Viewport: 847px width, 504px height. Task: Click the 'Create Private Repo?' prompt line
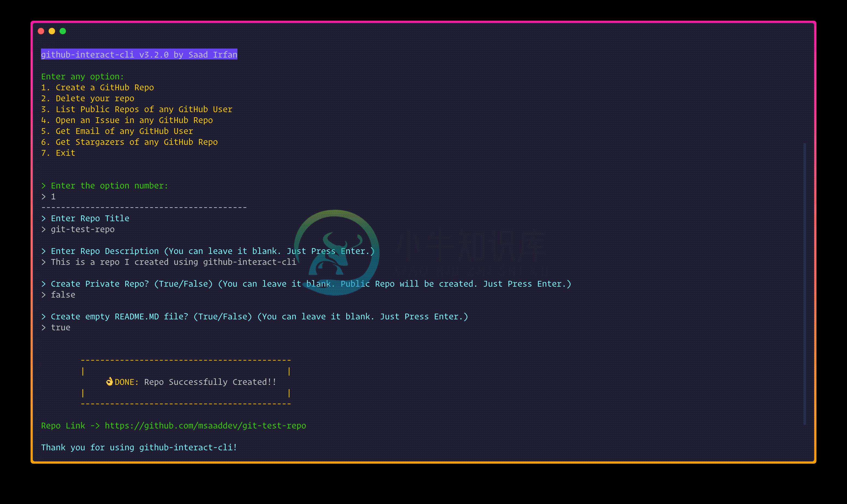[306, 284]
